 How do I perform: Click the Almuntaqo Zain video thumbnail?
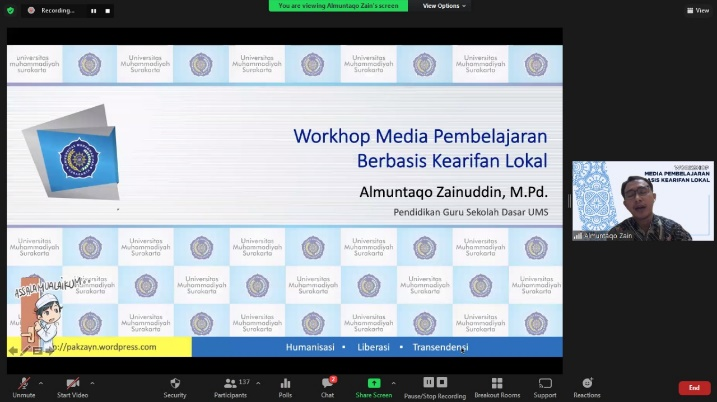coord(642,201)
